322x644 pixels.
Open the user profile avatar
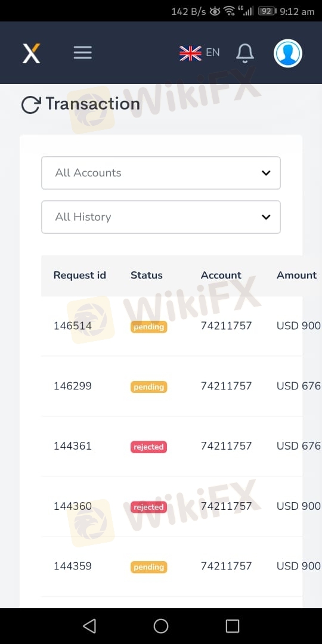coord(288,53)
